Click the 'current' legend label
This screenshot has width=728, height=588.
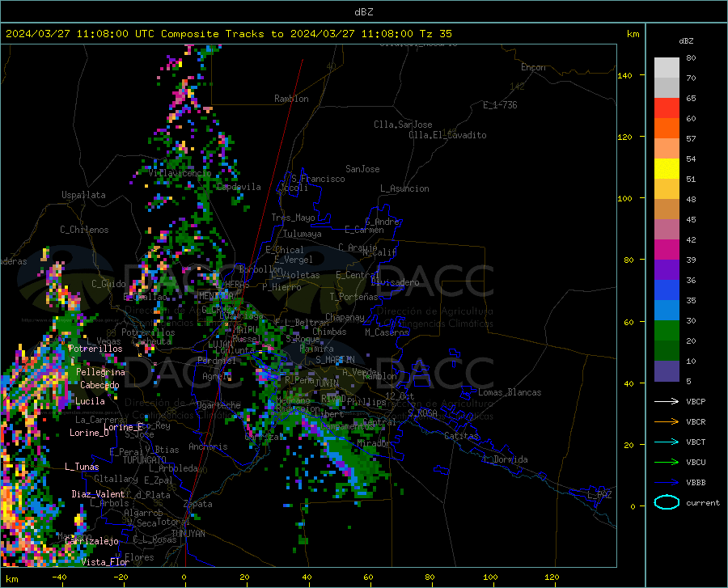pyautogui.click(x=702, y=502)
